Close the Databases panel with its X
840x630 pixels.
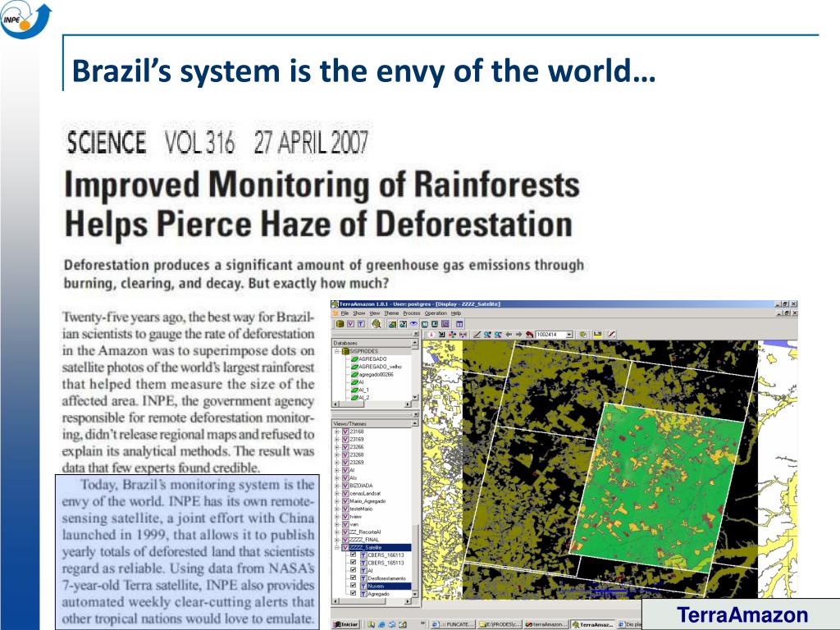pyautogui.click(x=416, y=334)
